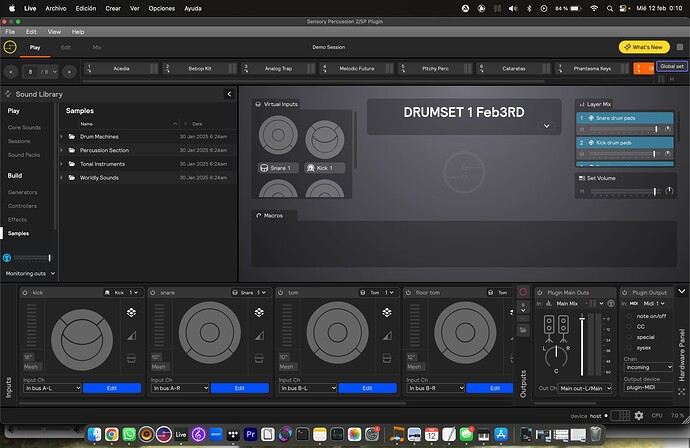Screen dimensions: 690x448
Task: Click the square icon next to What's New
Action: tap(680, 47)
